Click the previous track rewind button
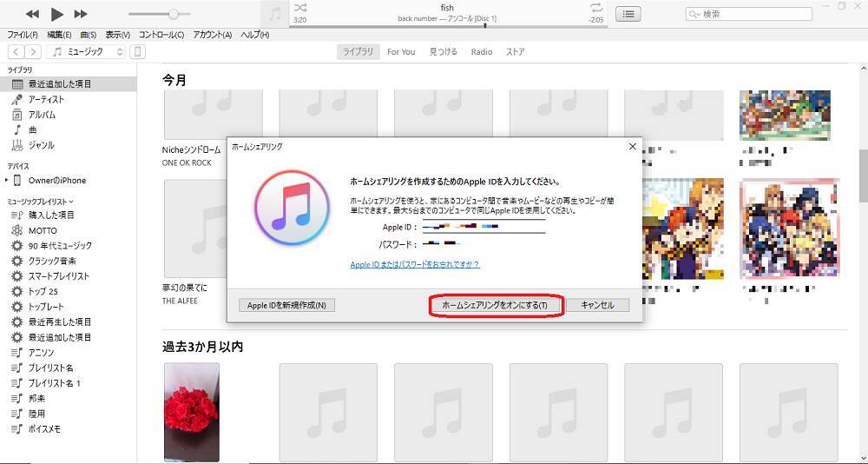 point(33,14)
